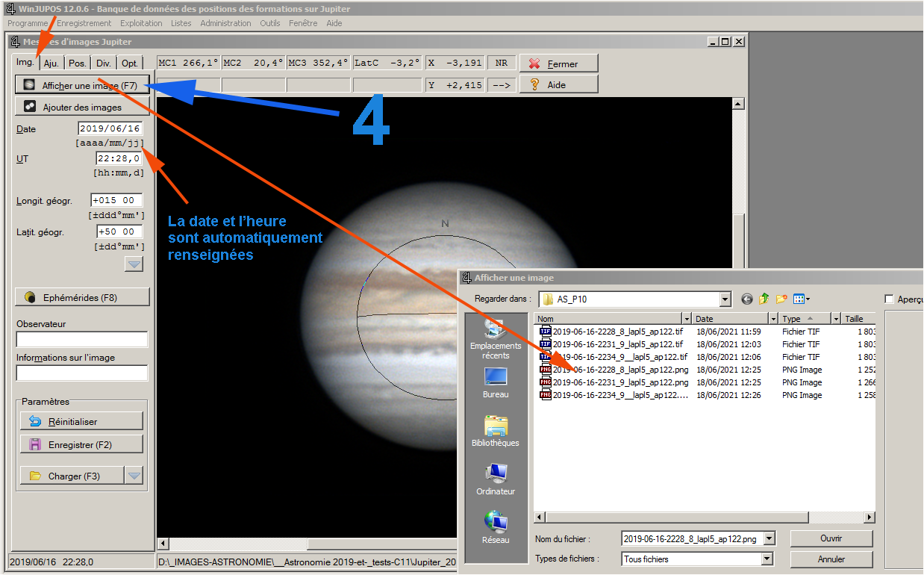Sort by the Taille column header
This screenshot has width=924, height=575.
click(858, 319)
